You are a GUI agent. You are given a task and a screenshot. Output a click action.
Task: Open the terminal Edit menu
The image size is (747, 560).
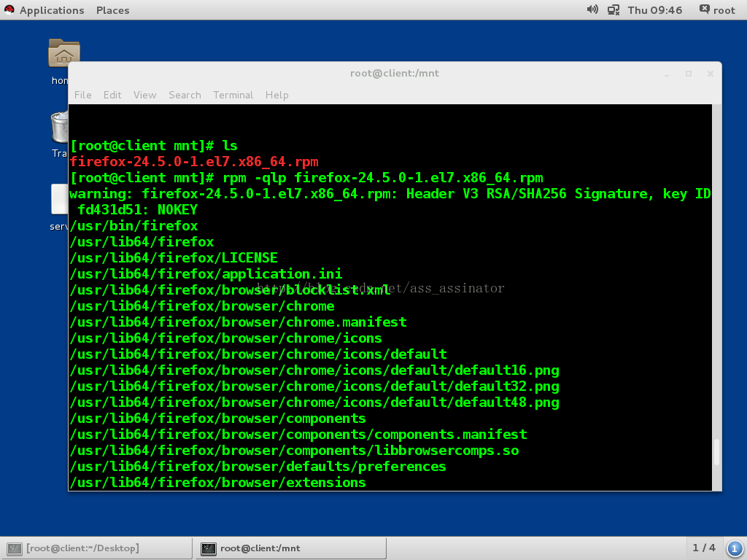pos(112,95)
